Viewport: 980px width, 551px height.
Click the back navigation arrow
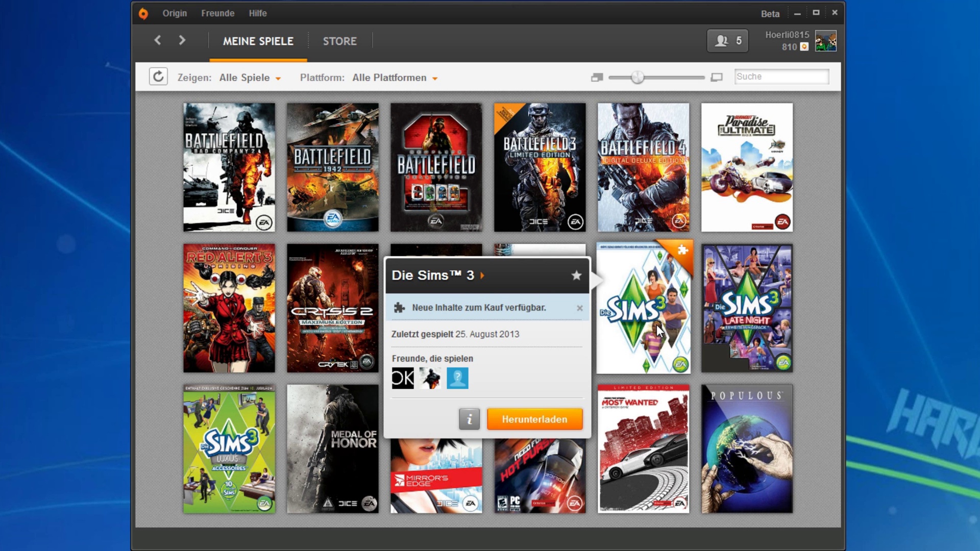point(158,40)
